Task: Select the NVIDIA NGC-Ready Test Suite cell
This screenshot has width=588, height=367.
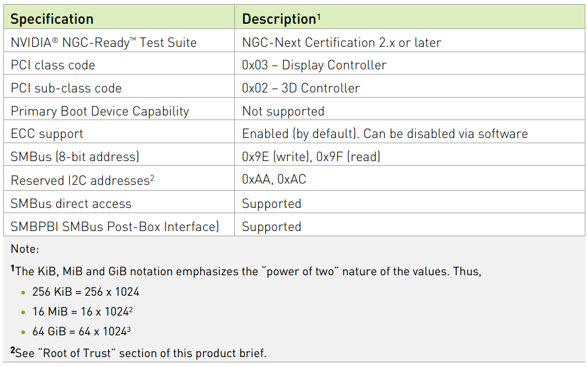Action: click(119, 41)
